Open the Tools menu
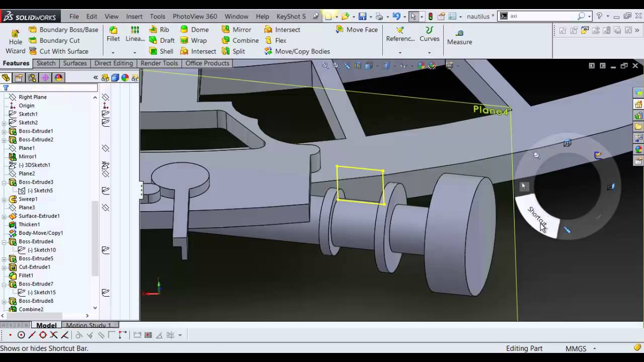The width and height of the screenshot is (644, 362). [157, 16]
